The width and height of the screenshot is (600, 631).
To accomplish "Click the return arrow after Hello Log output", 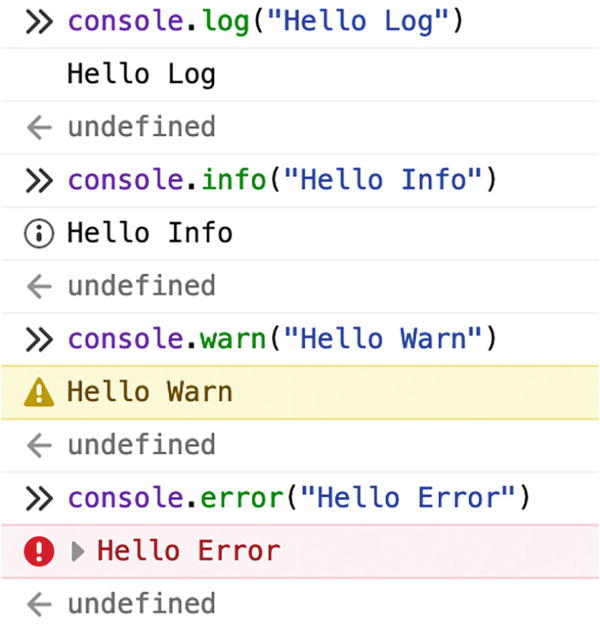I will click(37, 128).
